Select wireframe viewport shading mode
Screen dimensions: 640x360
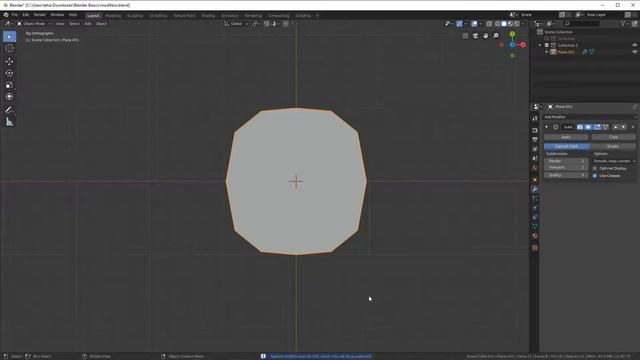497,24
